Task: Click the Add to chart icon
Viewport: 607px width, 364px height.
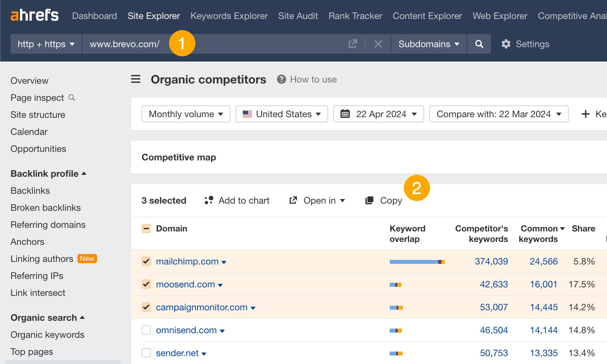Action: [208, 200]
